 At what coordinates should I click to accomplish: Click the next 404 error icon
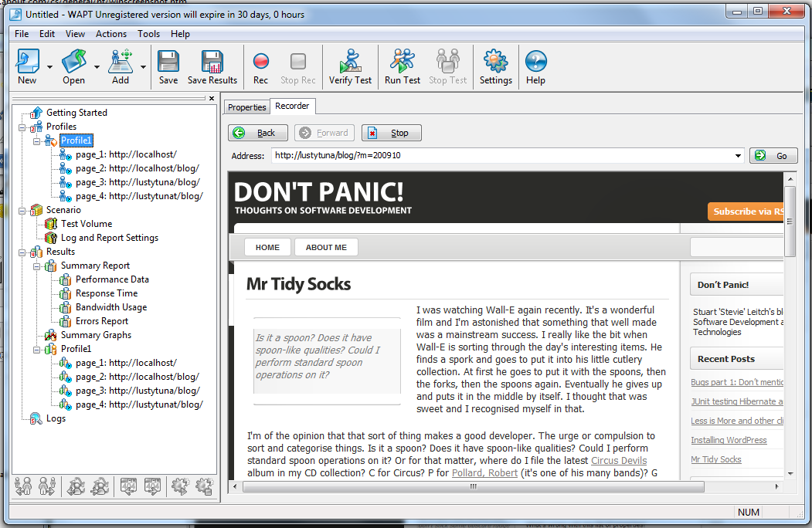pos(152,486)
